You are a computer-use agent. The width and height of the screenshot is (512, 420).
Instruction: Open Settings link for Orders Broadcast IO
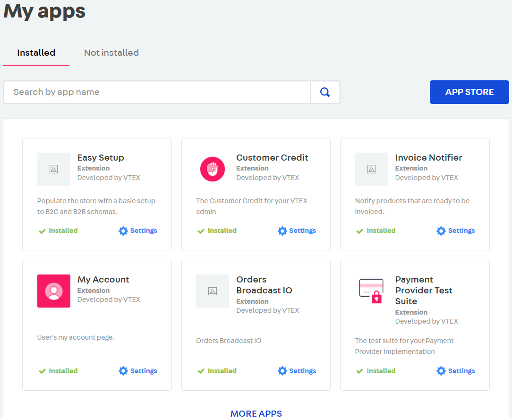point(302,371)
